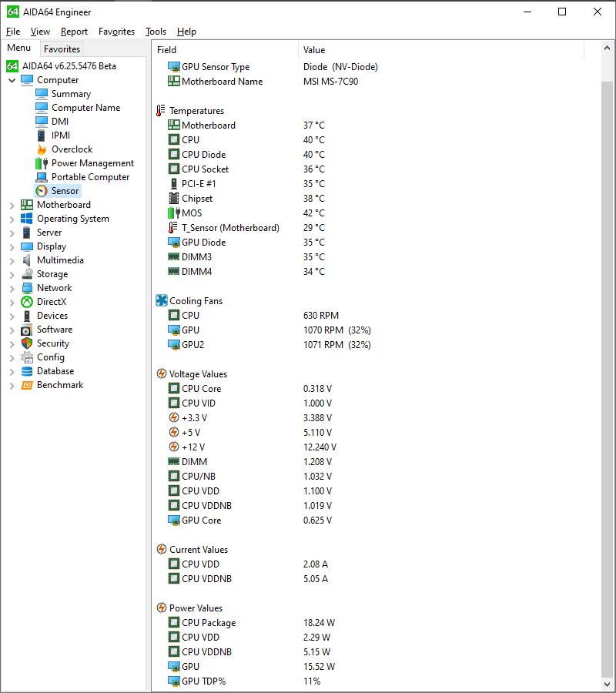Expand the Network tree node
The width and height of the screenshot is (616, 693).
click(12, 288)
